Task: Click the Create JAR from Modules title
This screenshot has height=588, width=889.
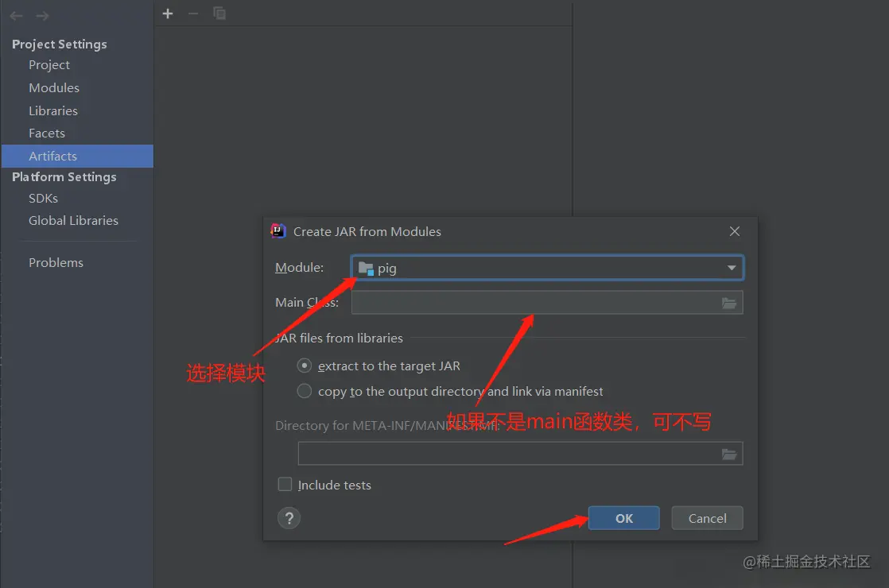Action: coord(367,232)
